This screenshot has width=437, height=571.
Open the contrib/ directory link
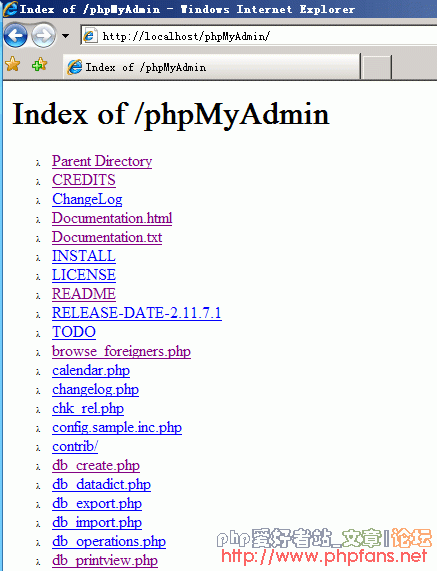75,446
